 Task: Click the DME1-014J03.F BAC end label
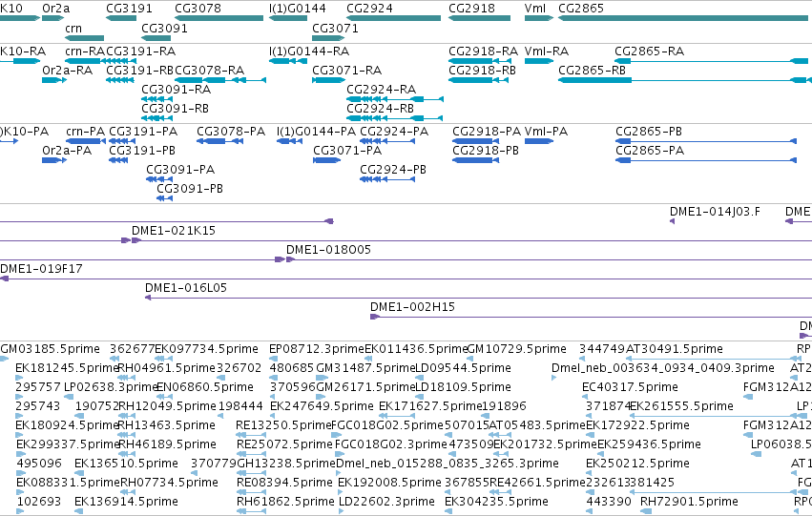tap(716, 212)
